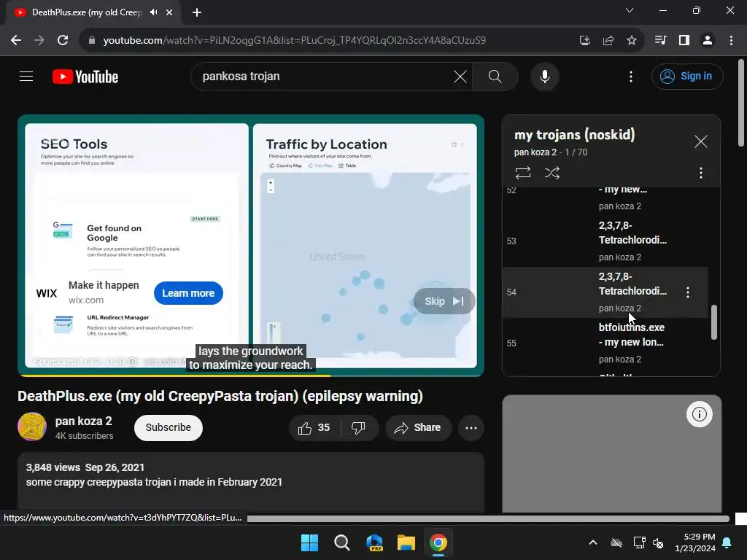Go to the YouTube home logo

coord(85,77)
